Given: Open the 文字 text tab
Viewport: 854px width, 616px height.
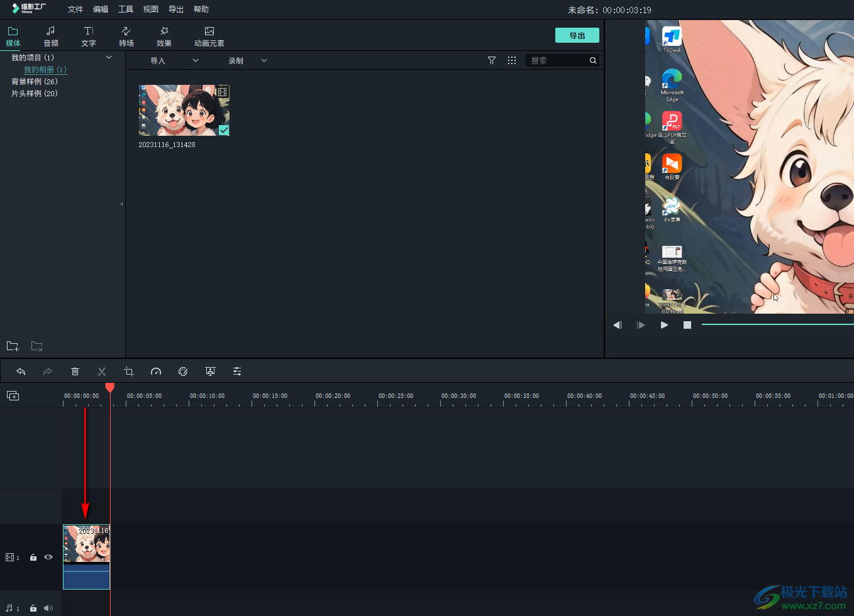Looking at the screenshot, I should point(89,36).
